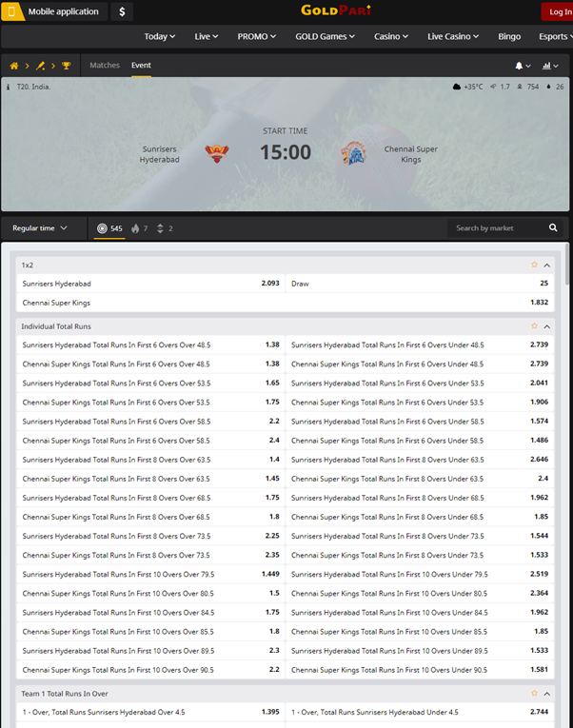
Task: Pick Chennai First 6 Overs Over 58.5 at 2.4
Action: pos(150,441)
